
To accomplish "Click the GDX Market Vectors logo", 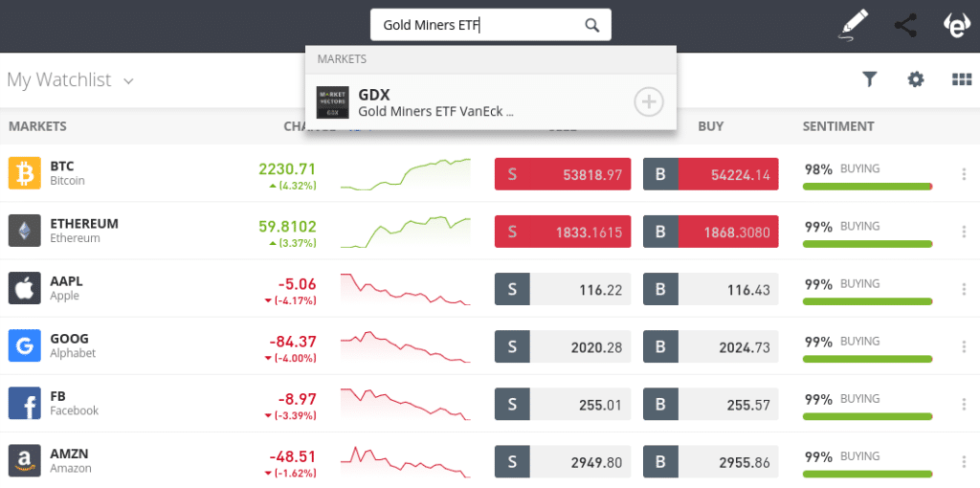I will pyautogui.click(x=332, y=102).
